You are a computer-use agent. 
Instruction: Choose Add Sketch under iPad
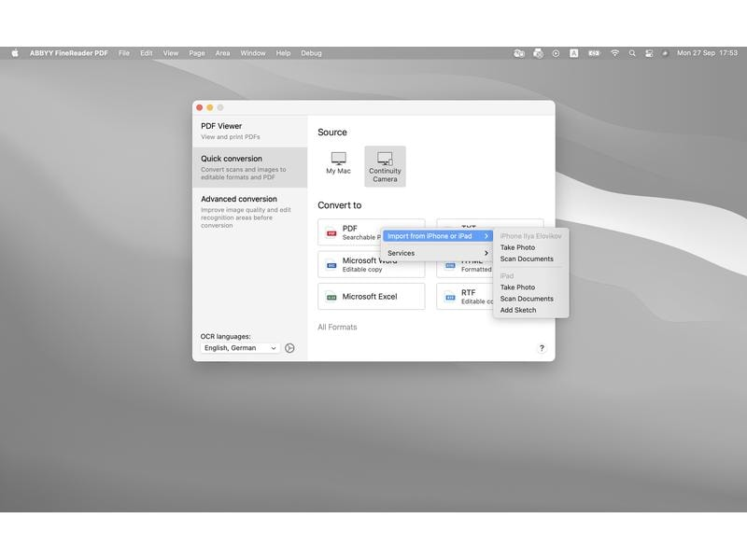518,310
